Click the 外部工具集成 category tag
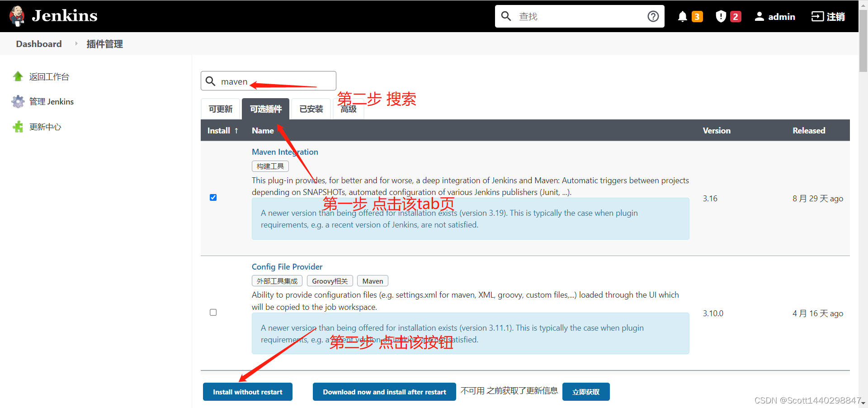This screenshot has width=868, height=408. pos(277,281)
